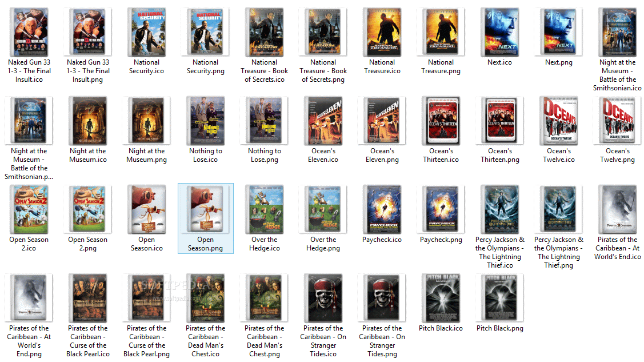The width and height of the screenshot is (644, 362).
Task: Click the National Security.ico file icon
Action: [x=147, y=32]
